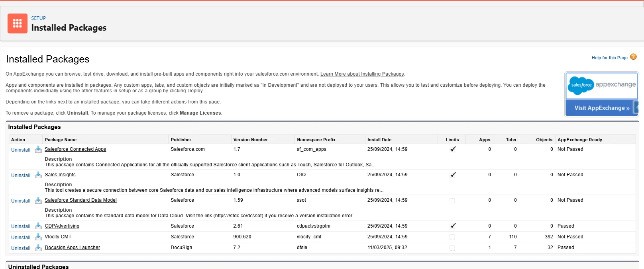Click Help for this Page link

(610, 58)
